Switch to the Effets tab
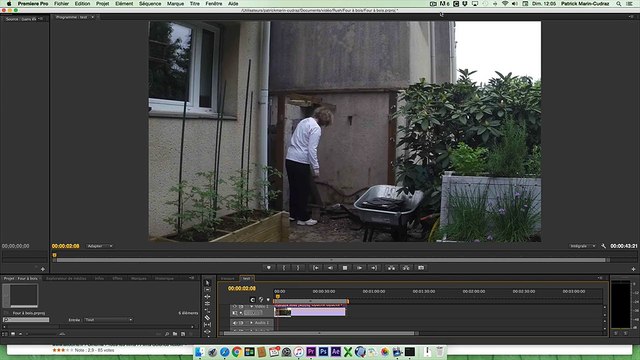 tap(118, 278)
